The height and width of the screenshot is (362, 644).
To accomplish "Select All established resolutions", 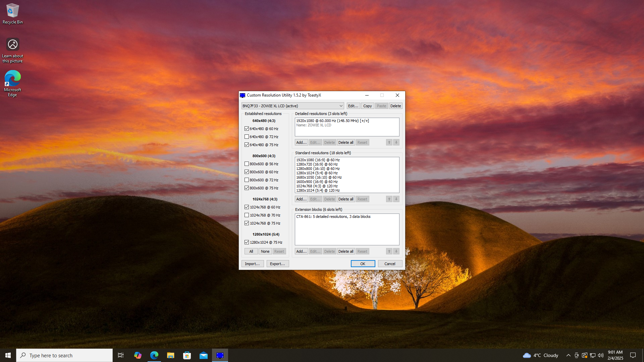I will point(251,251).
